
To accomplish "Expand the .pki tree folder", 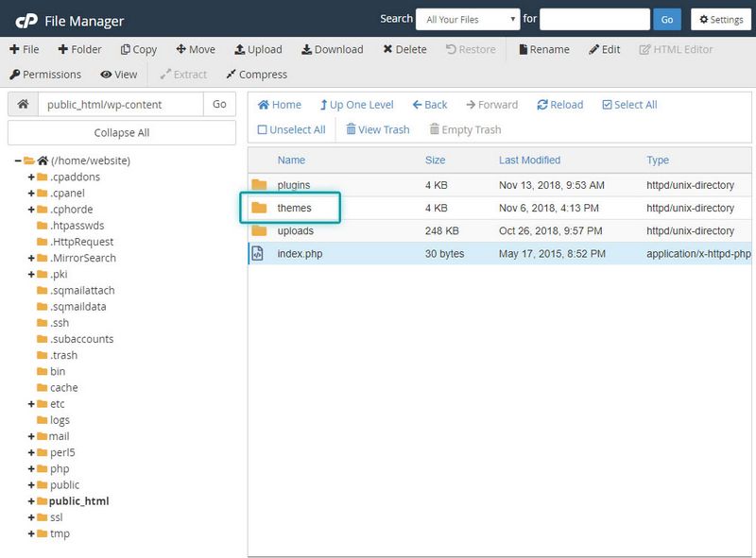I will point(31,274).
